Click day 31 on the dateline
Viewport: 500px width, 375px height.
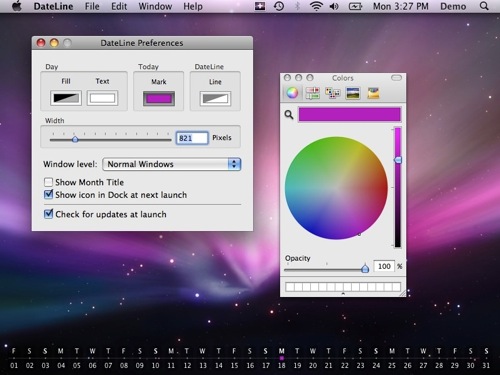(486, 365)
